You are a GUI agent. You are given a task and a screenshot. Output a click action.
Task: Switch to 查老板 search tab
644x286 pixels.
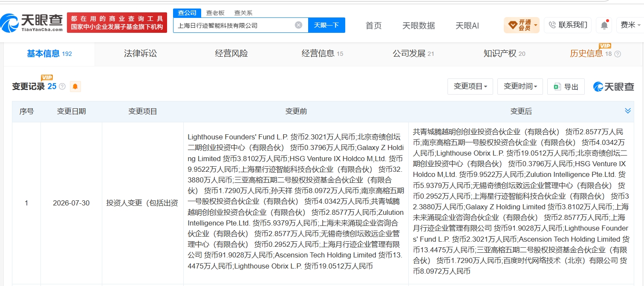pos(215,13)
